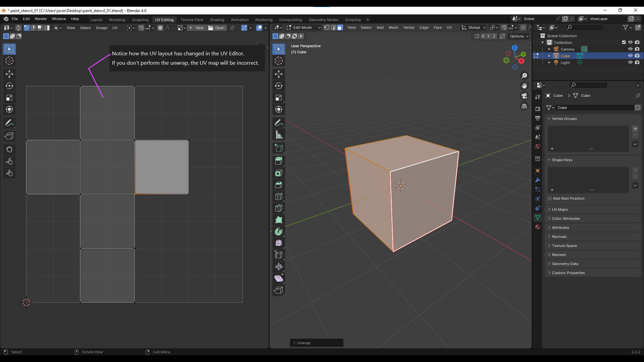Select the Add Cube tool
This screenshot has width=644, height=362.
click(279, 148)
